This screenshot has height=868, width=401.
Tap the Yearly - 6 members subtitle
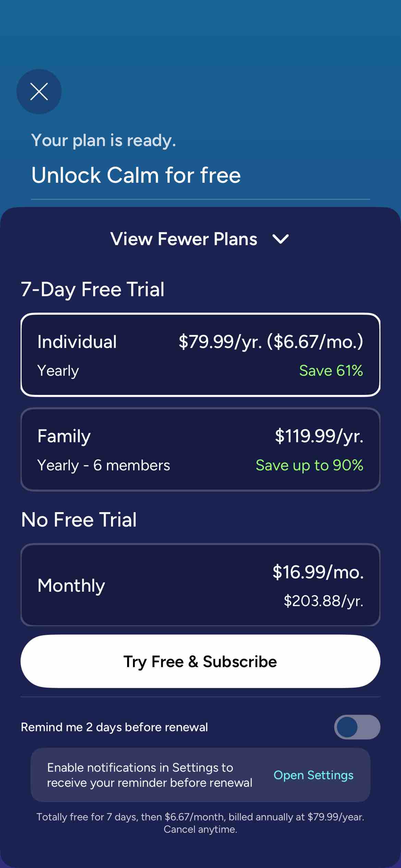104,465
